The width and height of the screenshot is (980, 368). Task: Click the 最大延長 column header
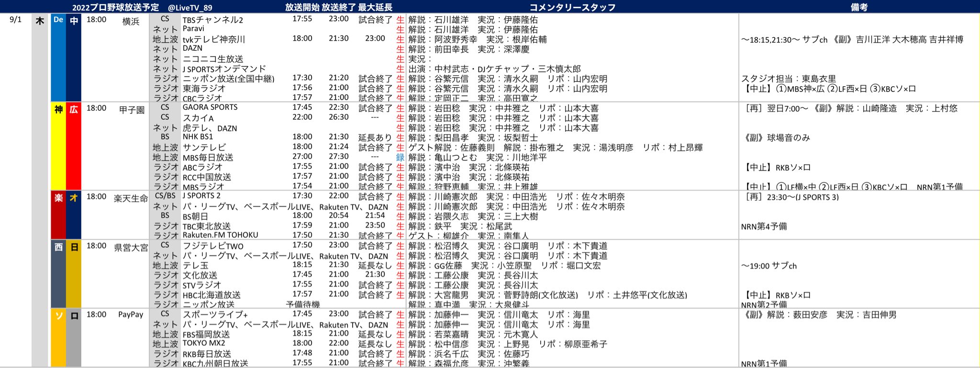pos(375,7)
